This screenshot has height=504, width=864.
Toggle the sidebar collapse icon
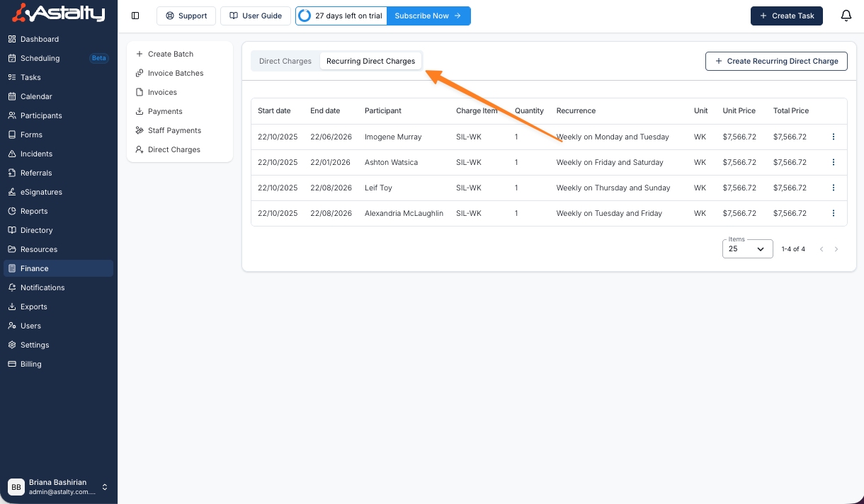point(135,16)
